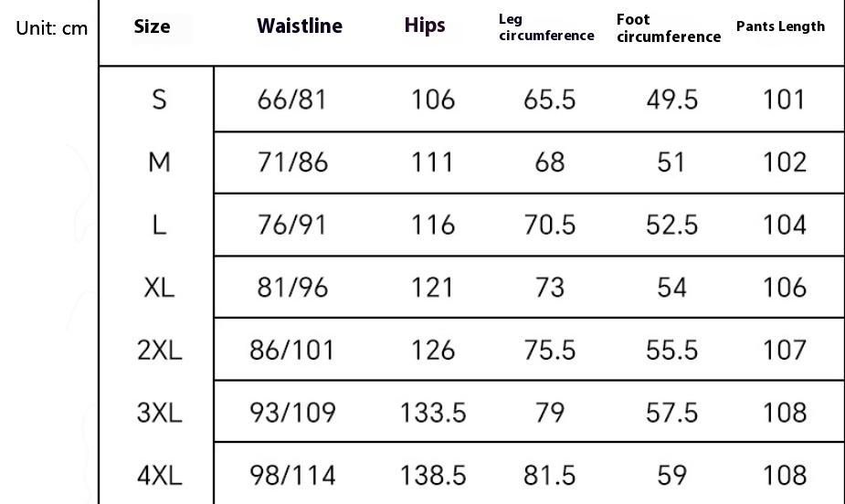The image size is (845, 504).
Task: Click the 2XL size row label
Action: coord(160,350)
